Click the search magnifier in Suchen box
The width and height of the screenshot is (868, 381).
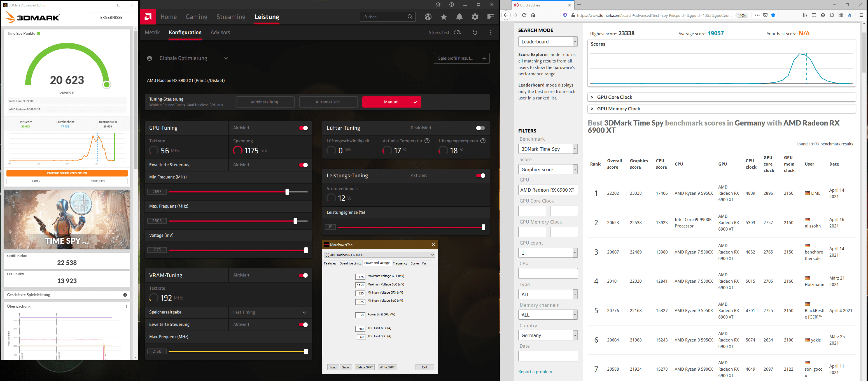[x=410, y=17]
